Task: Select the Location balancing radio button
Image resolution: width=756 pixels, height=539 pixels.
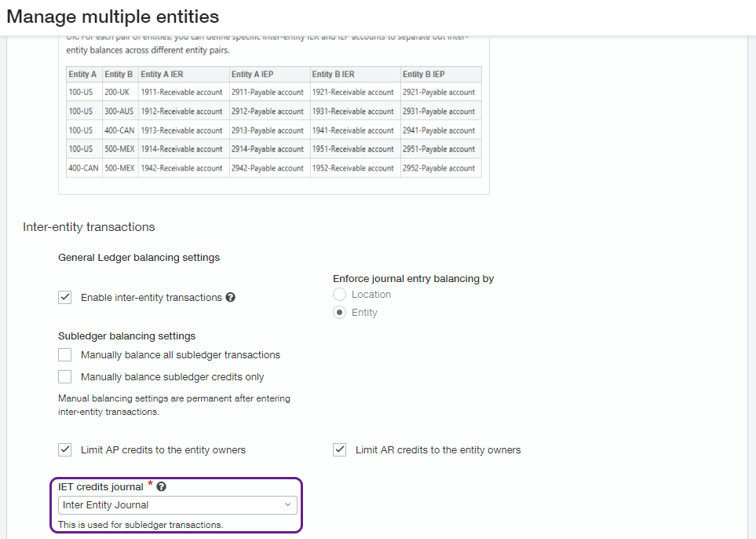Action: (338, 294)
